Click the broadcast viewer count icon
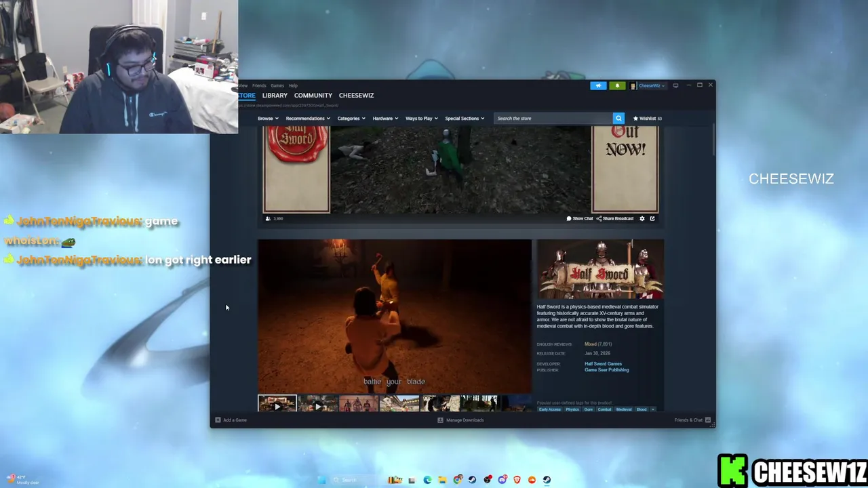This screenshot has height=488, width=868. click(x=268, y=219)
